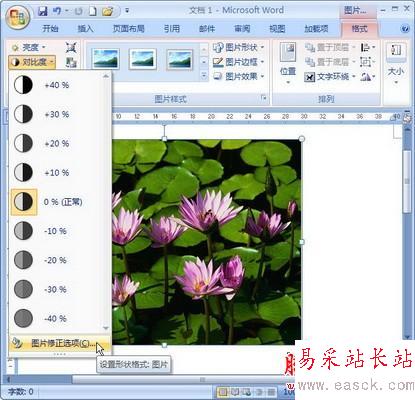Select the 视图 tab
Screen dimensions: 415x400
pos(277,29)
